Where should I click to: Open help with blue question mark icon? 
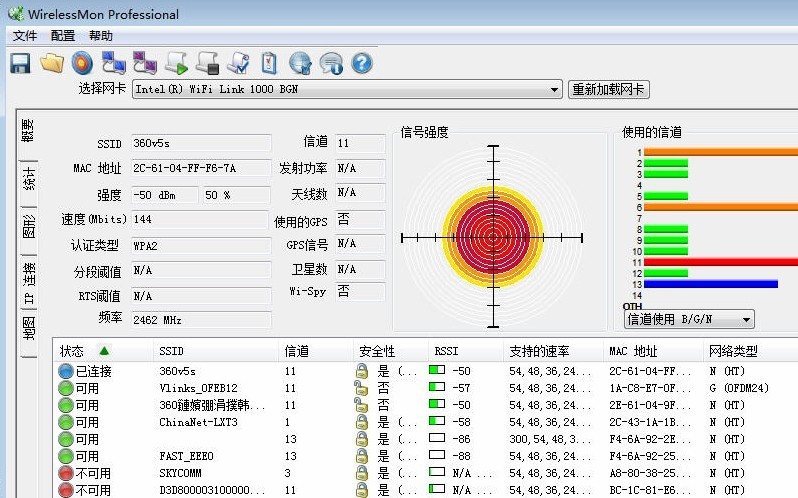[362, 64]
